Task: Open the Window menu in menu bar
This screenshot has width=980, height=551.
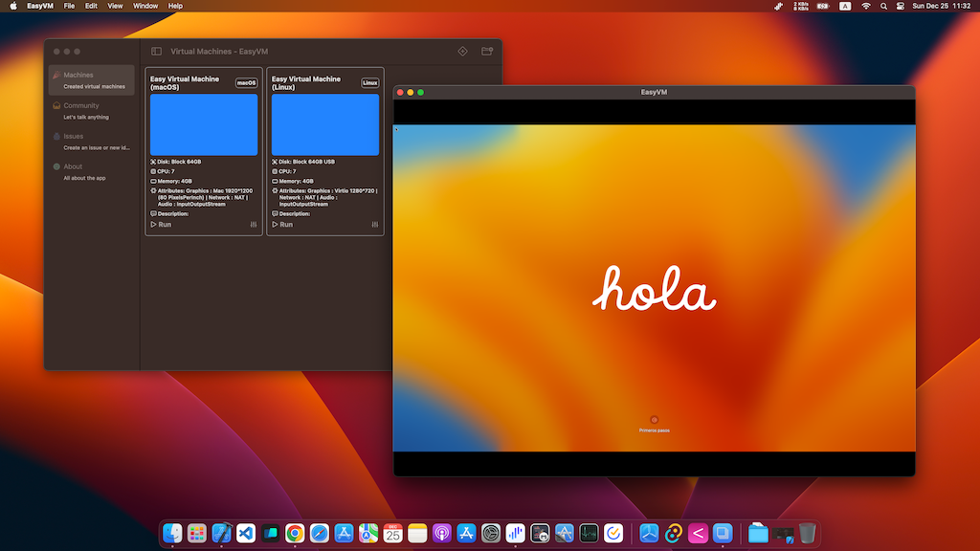Action: [x=145, y=6]
